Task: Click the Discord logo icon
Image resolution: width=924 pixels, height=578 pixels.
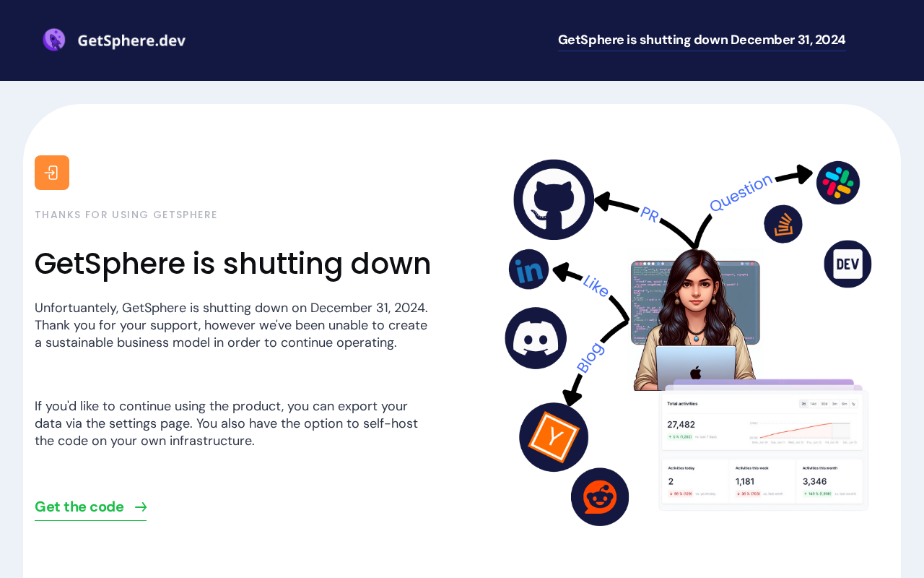Action: [536, 338]
